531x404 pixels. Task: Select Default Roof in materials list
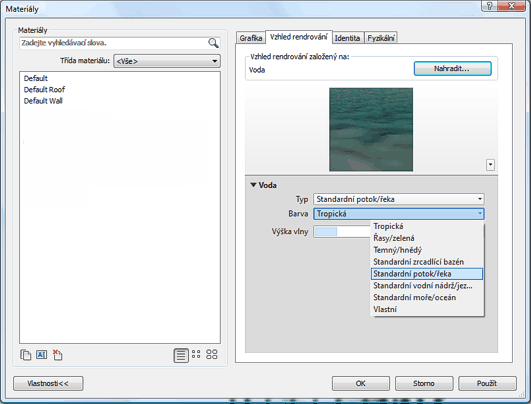[x=44, y=90]
